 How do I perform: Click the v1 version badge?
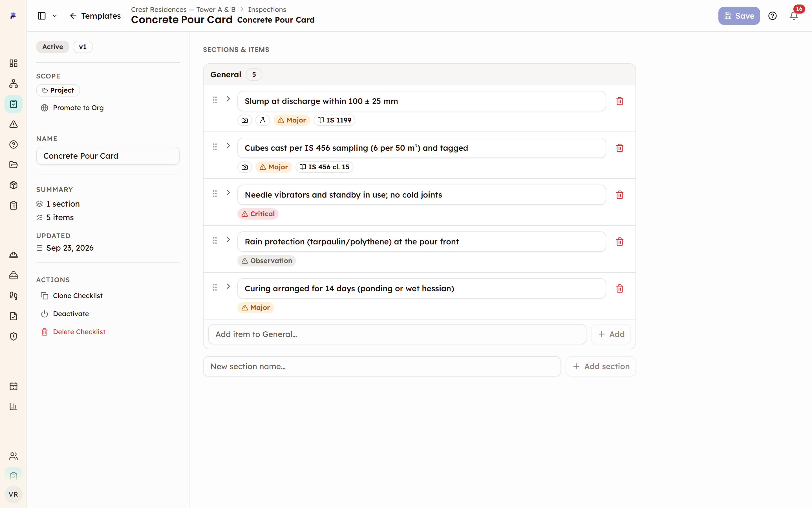[x=83, y=47]
